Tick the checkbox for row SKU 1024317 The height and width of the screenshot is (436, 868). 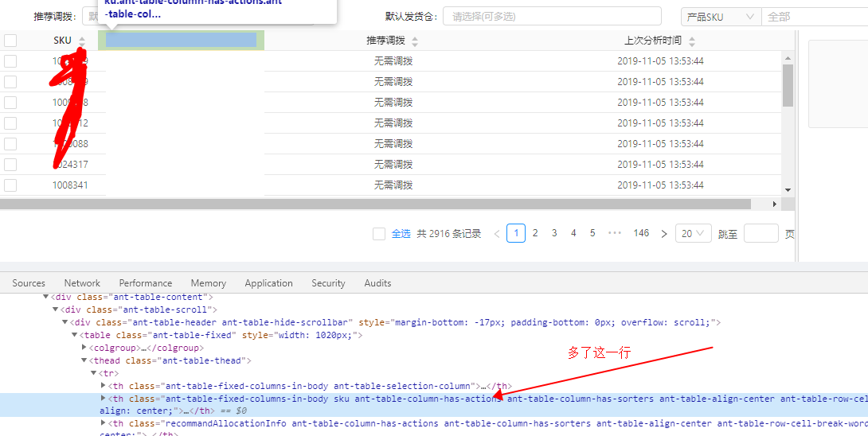click(x=10, y=165)
